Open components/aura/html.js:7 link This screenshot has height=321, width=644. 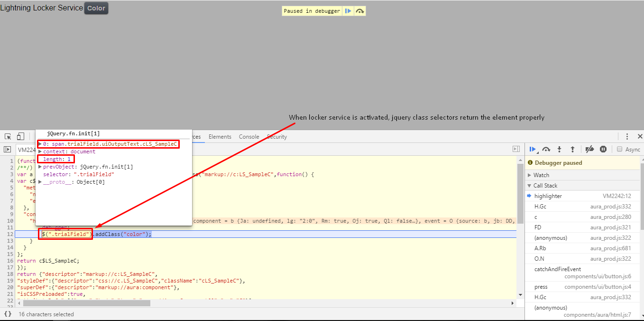(598, 315)
